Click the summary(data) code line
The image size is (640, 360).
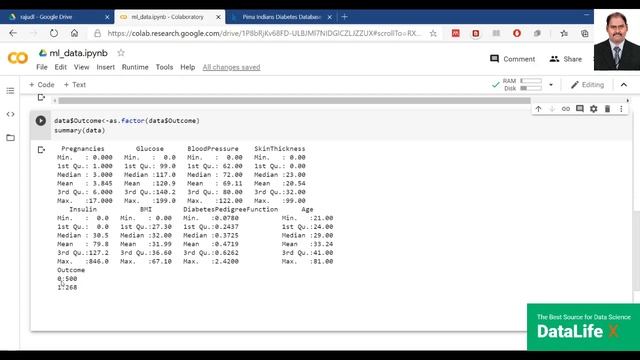pyautogui.click(x=80, y=130)
